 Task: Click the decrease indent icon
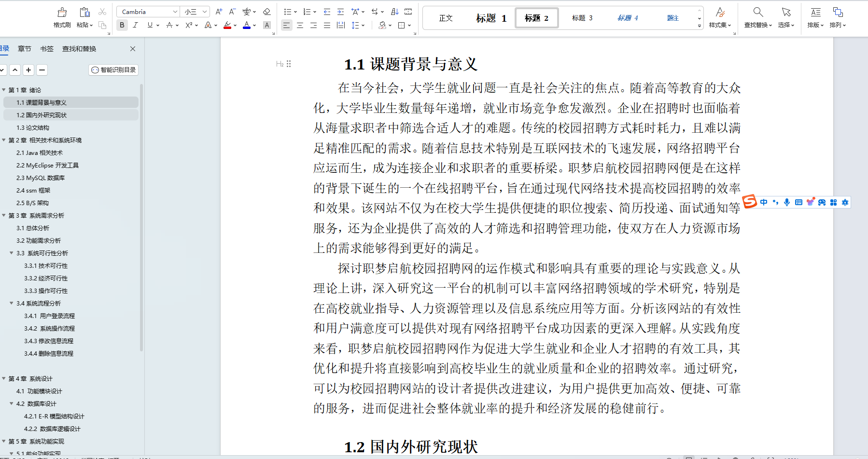(327, 12)
